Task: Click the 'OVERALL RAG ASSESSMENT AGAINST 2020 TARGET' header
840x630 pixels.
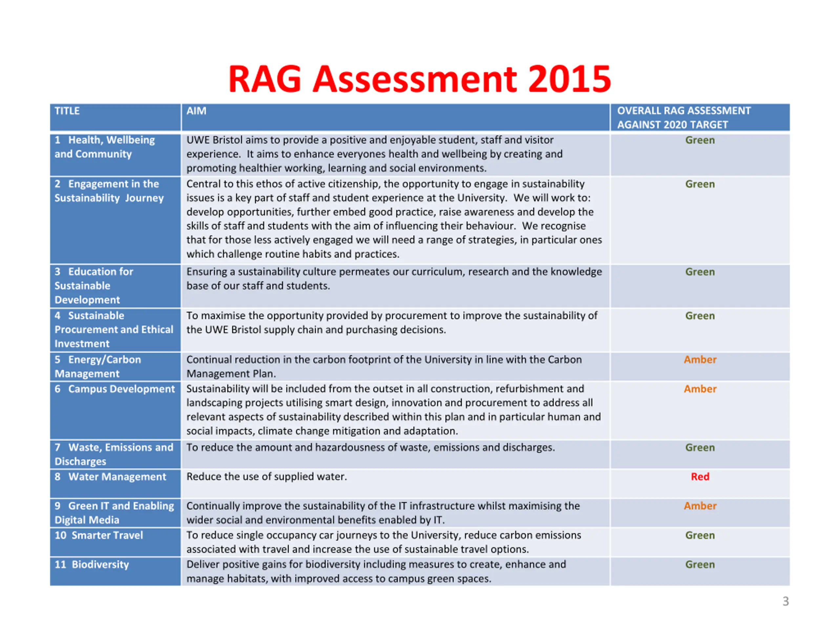Action: 700,117
